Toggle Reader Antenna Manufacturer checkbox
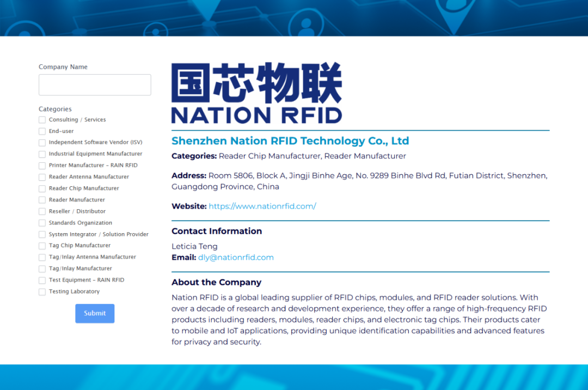The width and height of the screenshot is (588, 390). (x=42, y=177)
